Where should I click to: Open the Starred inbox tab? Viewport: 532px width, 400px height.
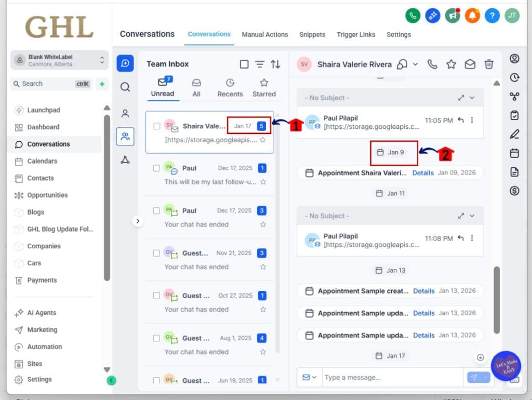coord(264,88)
